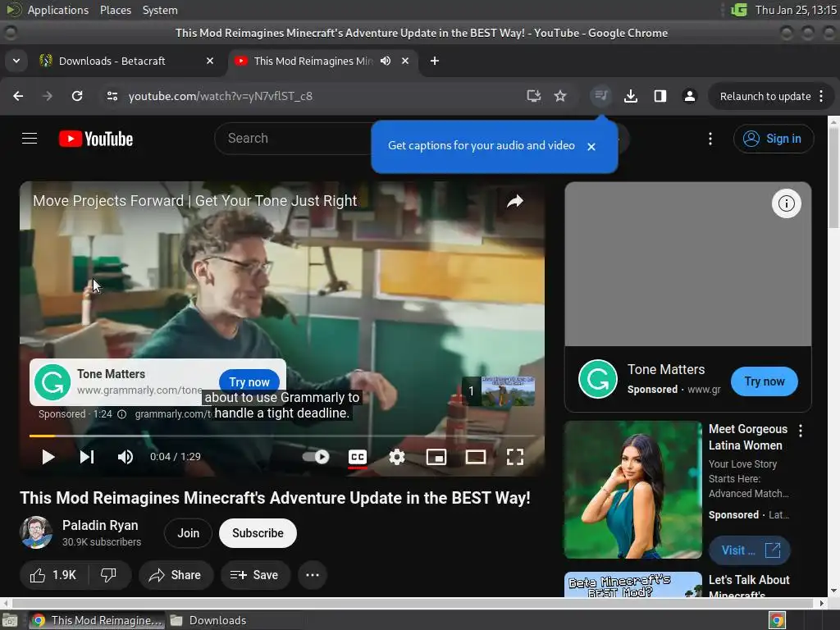The width and height of the screenshot is (840, 630).
Task: Open the System menu
Action: 160,10
